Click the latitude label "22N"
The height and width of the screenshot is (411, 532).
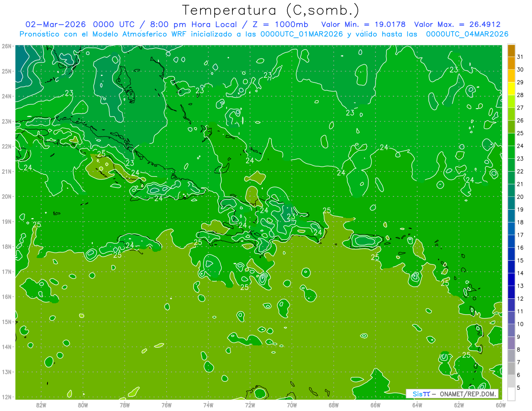6,146
